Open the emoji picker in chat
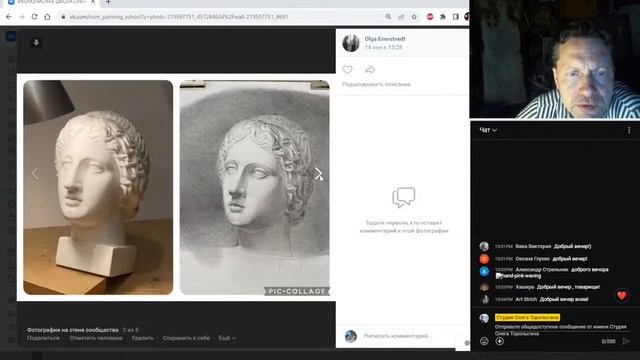The image size is (640, 360). [484, 341]
